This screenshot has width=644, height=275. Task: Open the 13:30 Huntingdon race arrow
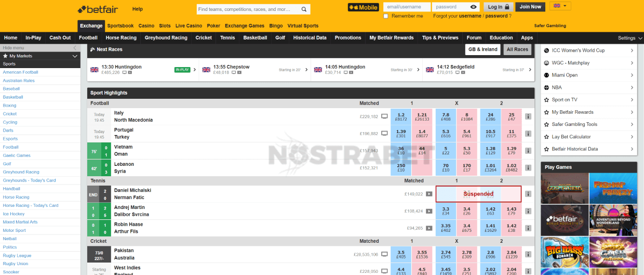[195, 70]
